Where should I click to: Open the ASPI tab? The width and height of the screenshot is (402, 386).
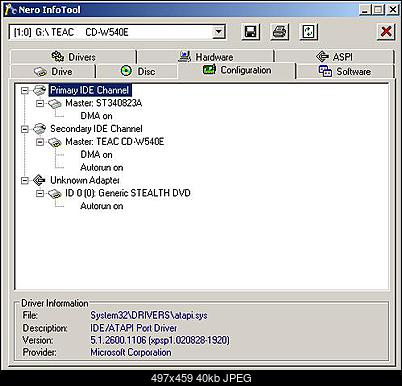click(x=335, y=57)
